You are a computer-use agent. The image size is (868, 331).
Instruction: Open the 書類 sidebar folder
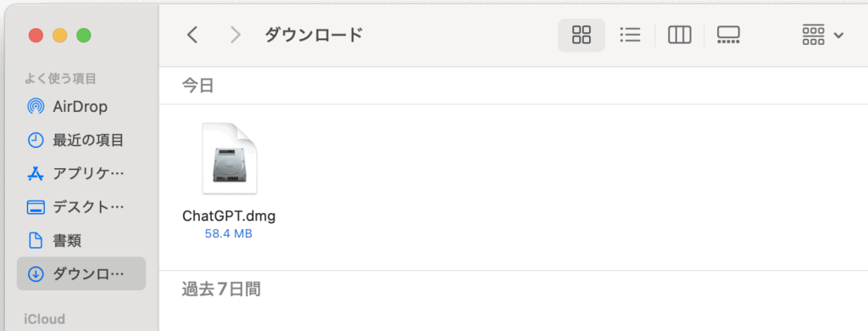tap(81, 240)
